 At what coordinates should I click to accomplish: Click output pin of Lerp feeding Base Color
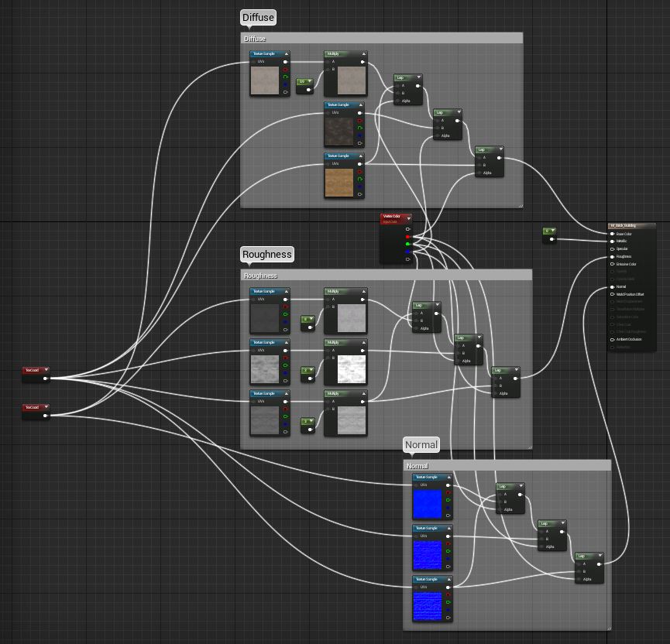tap(499, 158)
